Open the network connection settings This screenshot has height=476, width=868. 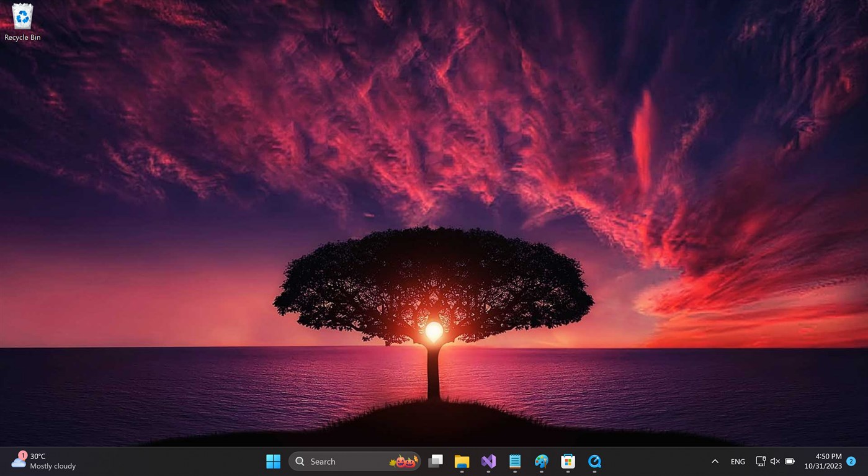[760, 461]
